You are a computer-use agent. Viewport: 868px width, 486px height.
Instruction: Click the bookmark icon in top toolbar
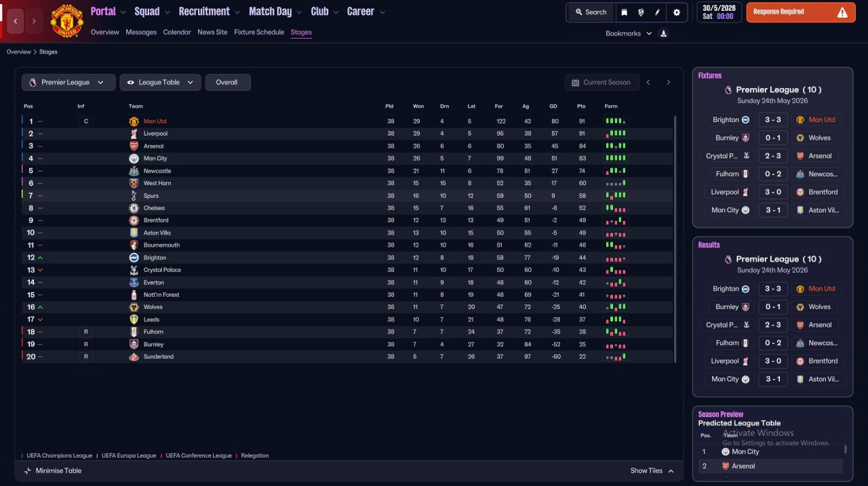[625, 12]
